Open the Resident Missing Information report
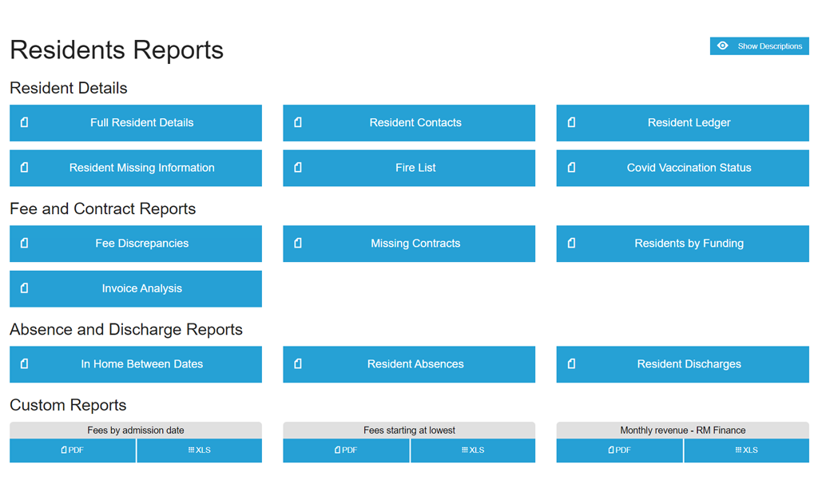 point(136,168)
